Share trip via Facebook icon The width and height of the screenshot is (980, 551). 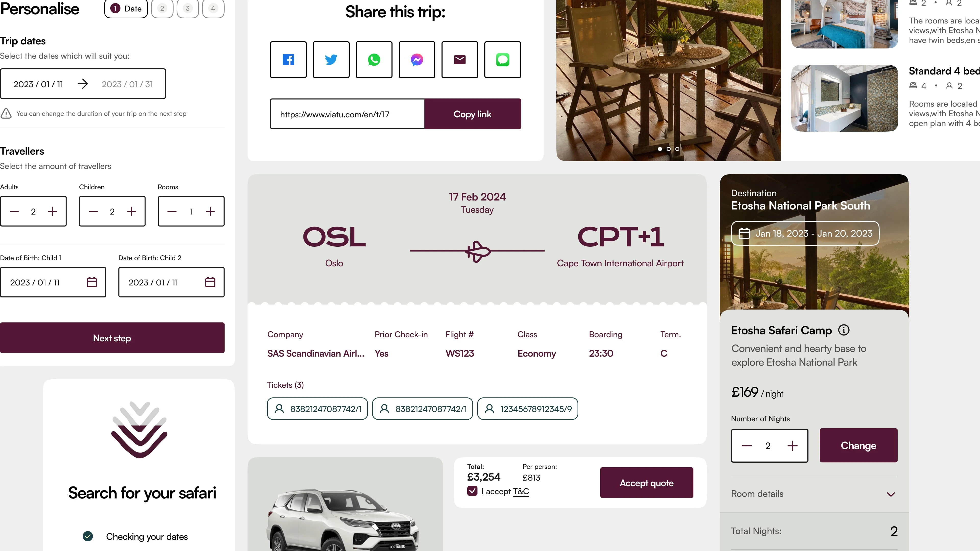(288, 60)
